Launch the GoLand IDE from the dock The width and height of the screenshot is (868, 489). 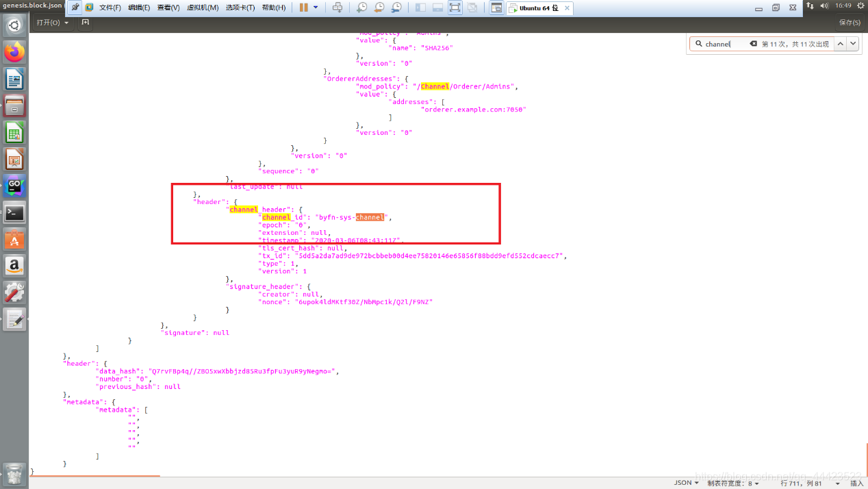[14, 186]
